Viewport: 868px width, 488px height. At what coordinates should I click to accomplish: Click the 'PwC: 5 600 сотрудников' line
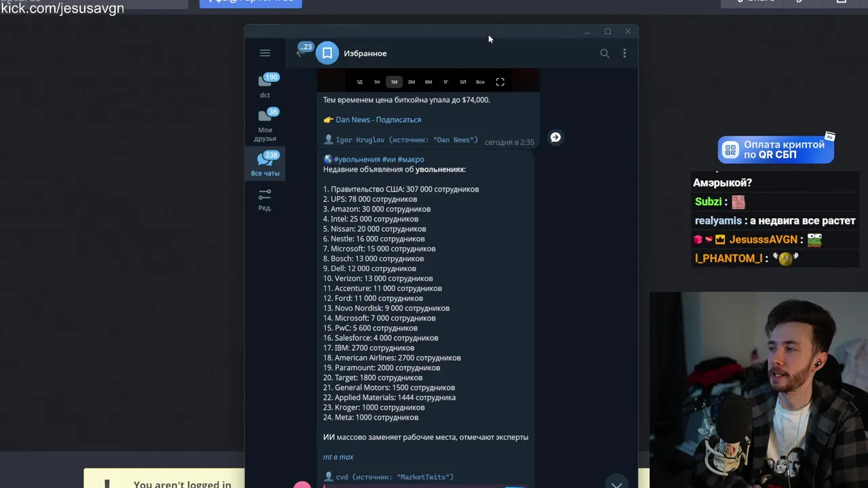click(370, 328)
